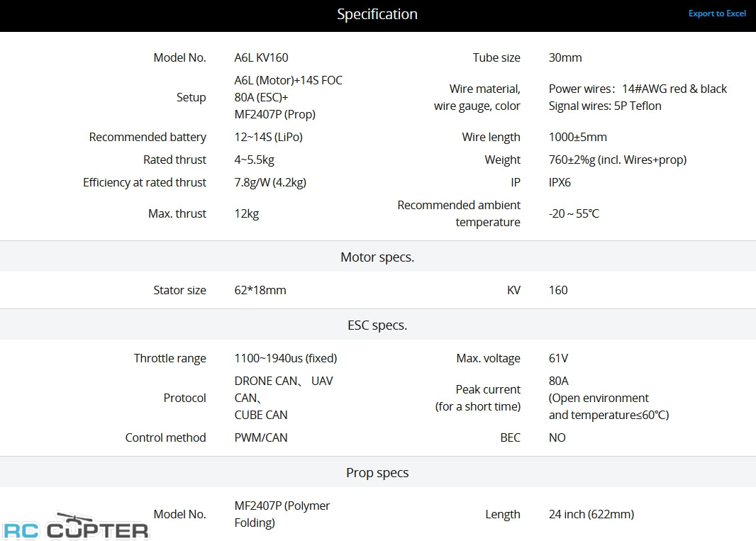Click the Max. voltage 61V value
Image resolution: width=756 pixels, height=541 pixels.
point(559,358)
